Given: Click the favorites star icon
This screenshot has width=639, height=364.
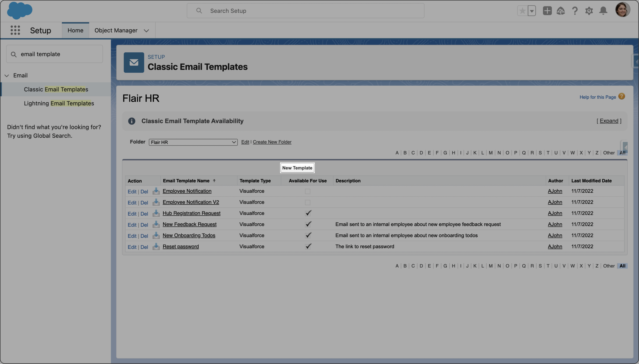Looking at the screenshot, I should click(522, 11).
